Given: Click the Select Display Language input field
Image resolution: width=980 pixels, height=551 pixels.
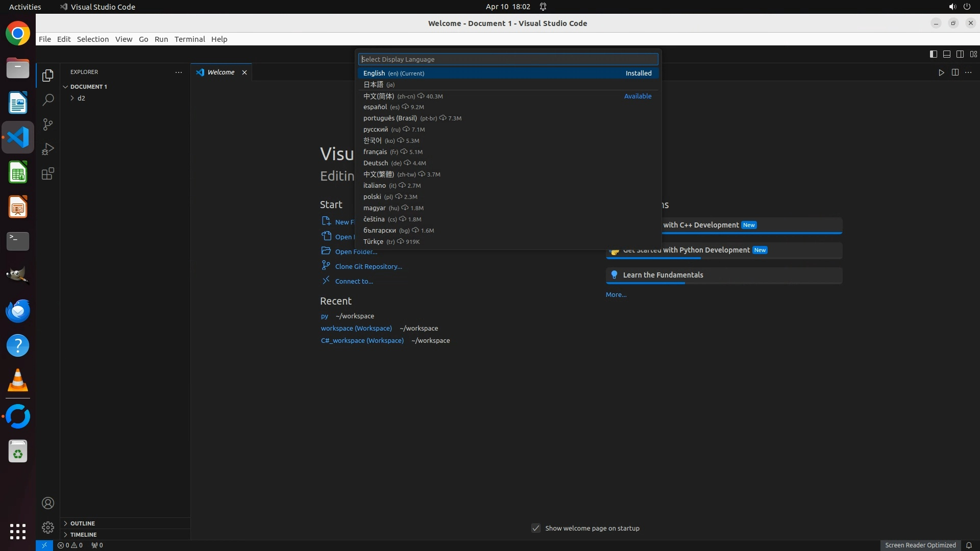Looking at the screenshot, I should (x=508, y=59).
